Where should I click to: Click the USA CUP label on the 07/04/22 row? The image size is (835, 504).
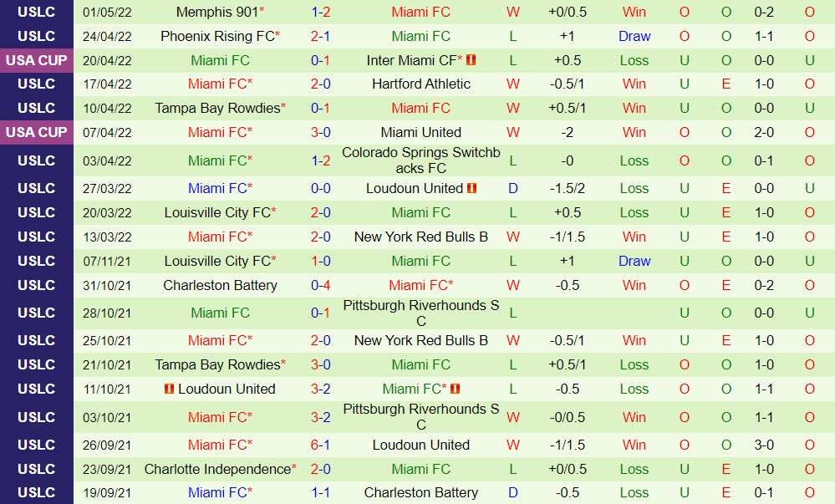36,132
